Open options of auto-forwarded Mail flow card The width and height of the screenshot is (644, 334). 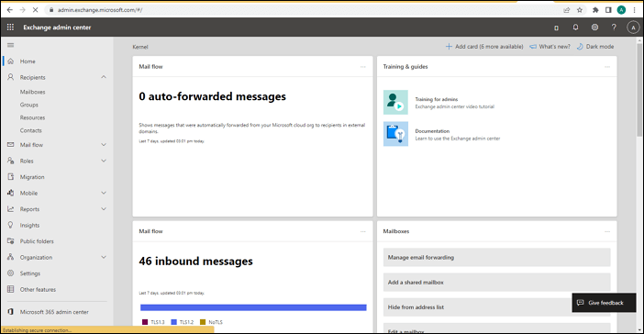[362, 67]
